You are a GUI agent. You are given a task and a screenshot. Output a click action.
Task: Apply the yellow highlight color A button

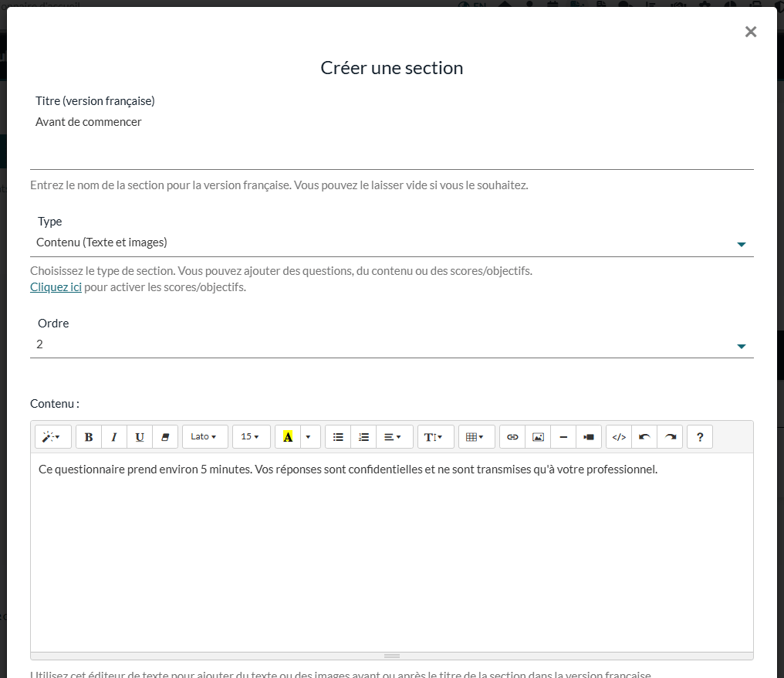coord(288,437)
